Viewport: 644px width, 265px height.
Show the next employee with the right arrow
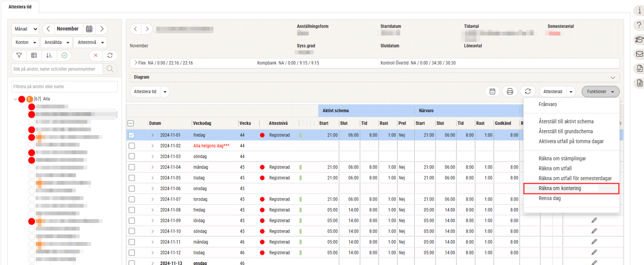coord(147,29)
